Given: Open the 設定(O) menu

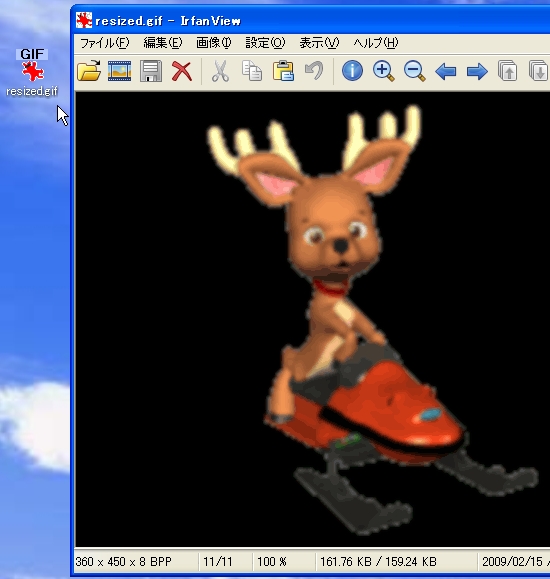Looking at the screenshot, I should tap(265, 43).
